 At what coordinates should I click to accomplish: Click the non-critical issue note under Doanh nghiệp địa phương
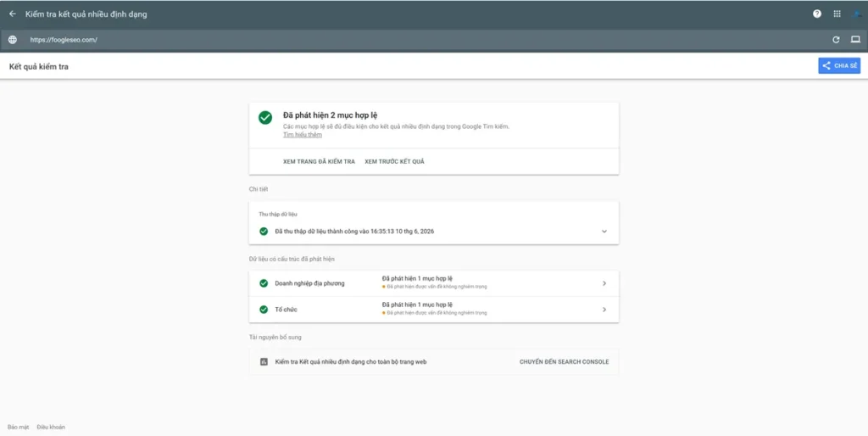435,287
